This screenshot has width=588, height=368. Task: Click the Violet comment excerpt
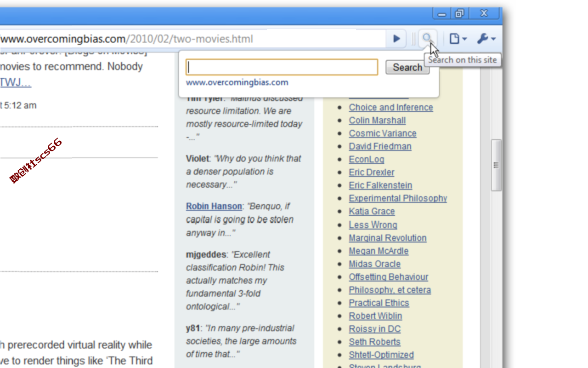point(244,172)
